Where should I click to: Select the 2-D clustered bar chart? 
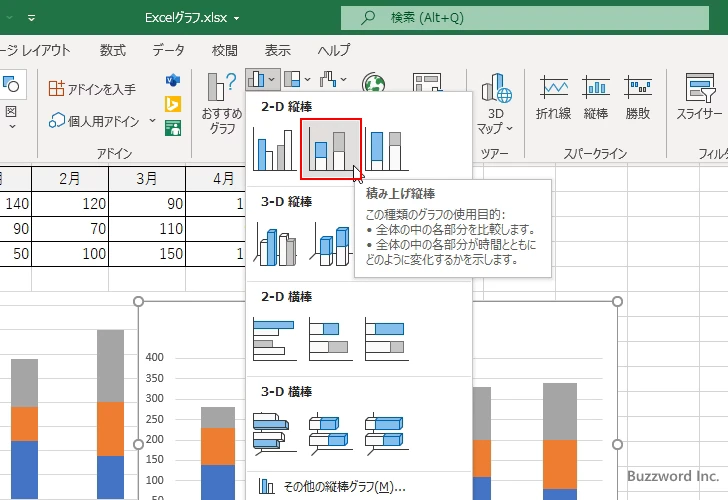point(275,339)
